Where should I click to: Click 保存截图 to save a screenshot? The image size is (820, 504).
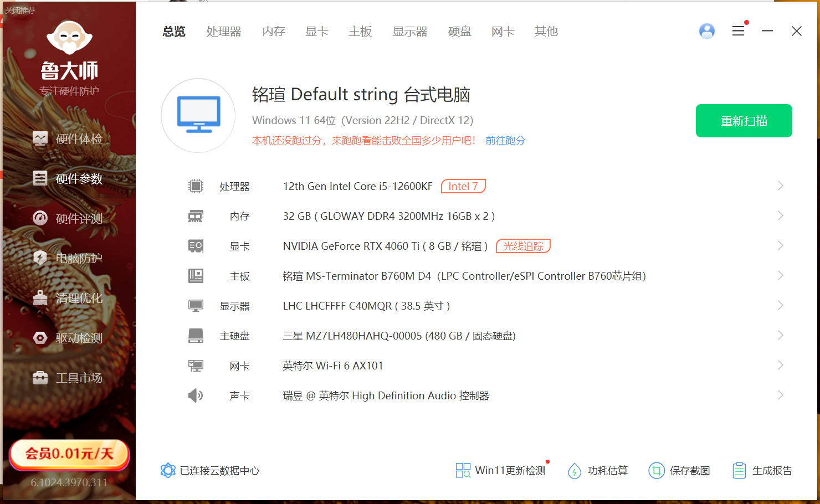point(679,470)
